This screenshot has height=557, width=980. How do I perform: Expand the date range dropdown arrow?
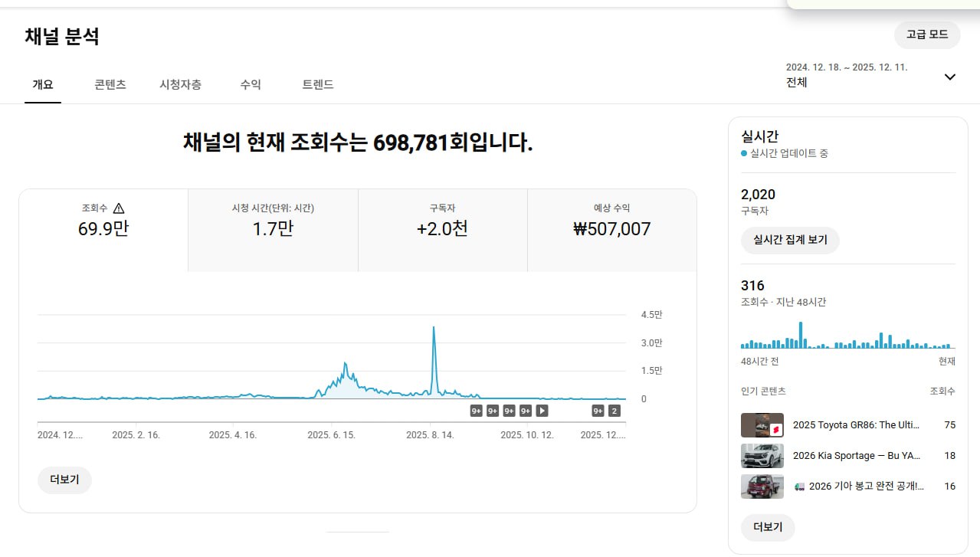coord(949,77)
